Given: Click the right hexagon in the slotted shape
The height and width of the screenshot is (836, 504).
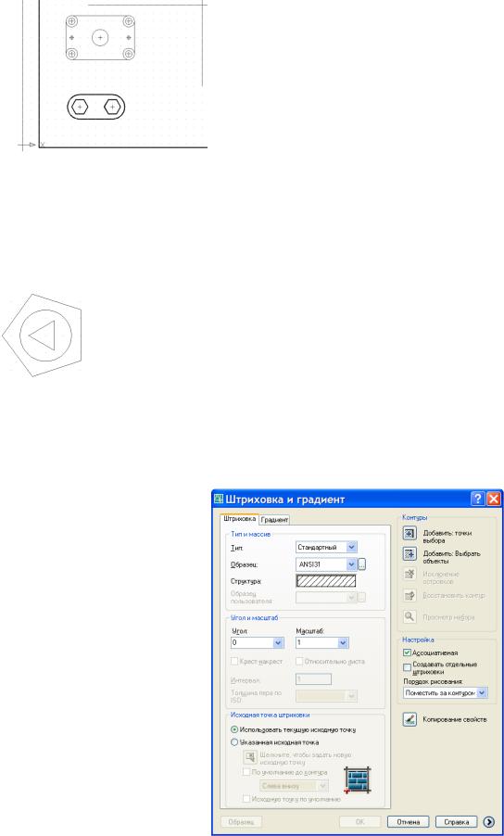Looking at the screenshot, I should point(112,107).
